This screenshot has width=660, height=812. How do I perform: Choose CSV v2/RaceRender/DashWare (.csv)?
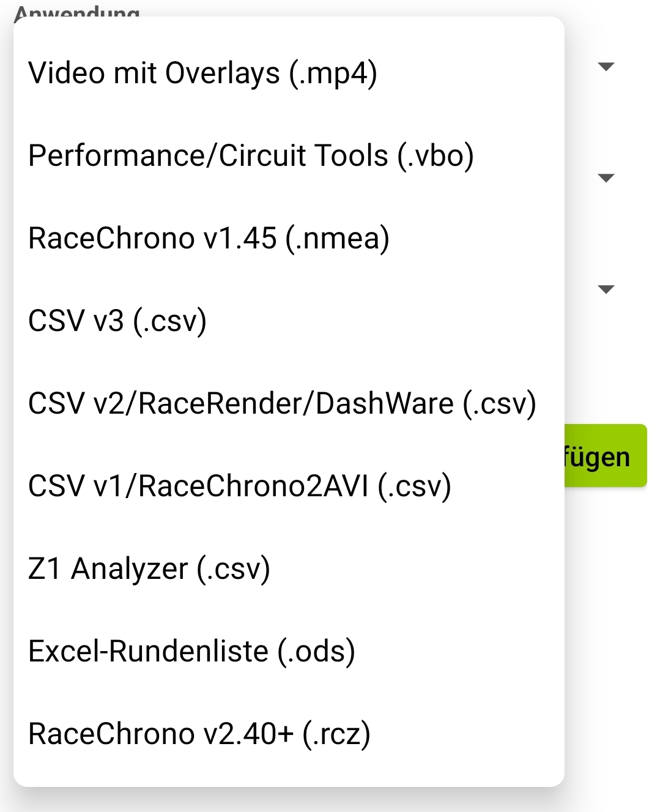click(x=282, y=404)
